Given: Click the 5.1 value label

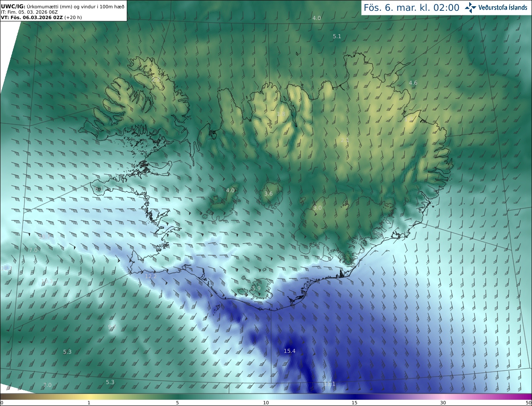Looking at the screenshot, I should click(337, 37).
